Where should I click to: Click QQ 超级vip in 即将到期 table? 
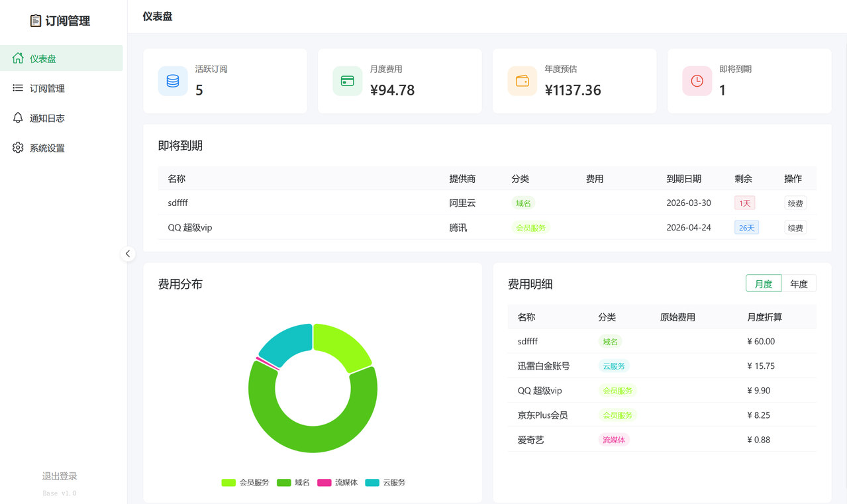click(190, 228)
